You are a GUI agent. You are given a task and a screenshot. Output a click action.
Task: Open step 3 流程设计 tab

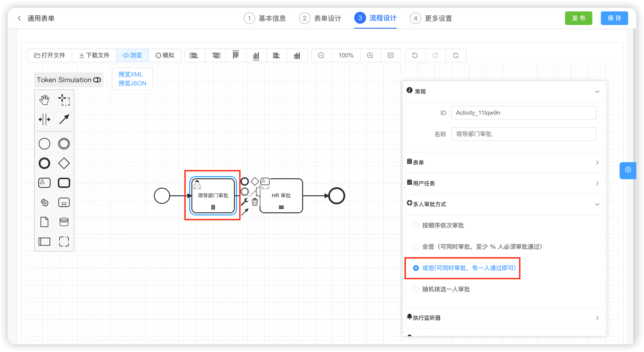click(x=375, y=18)
